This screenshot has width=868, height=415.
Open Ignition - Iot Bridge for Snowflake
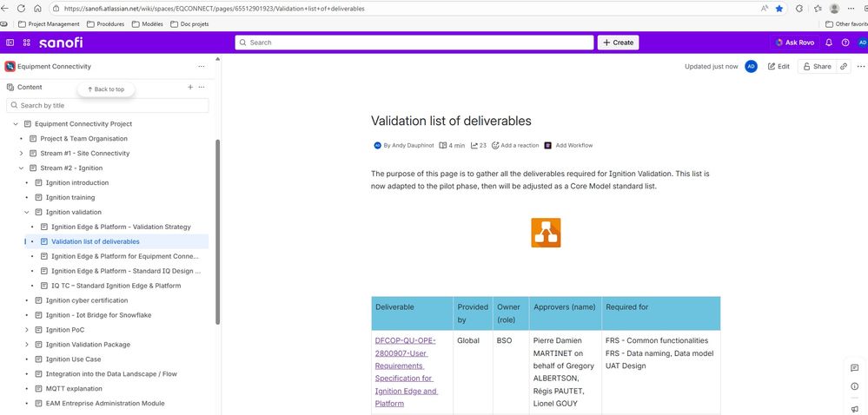coord(98,315)
